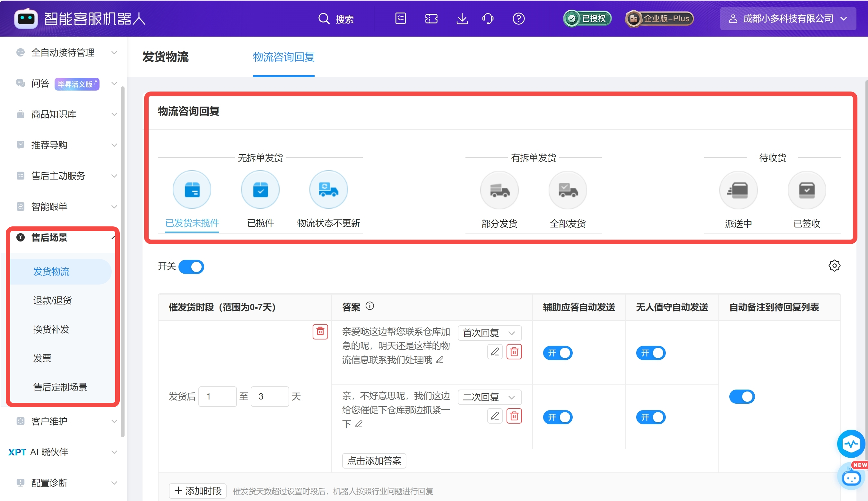Viewport: 868px width, 501px height.
Task: Open the 成都小多科技有限公司 account dropdown
Action: [788, 19]
